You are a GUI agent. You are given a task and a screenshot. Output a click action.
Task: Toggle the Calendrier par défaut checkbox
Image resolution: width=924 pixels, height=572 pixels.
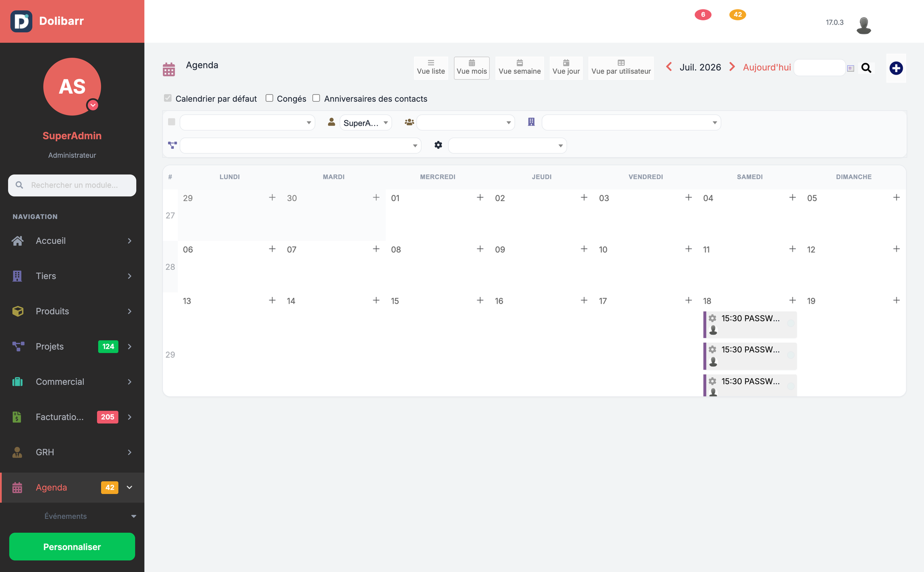(x=168, y=98)
